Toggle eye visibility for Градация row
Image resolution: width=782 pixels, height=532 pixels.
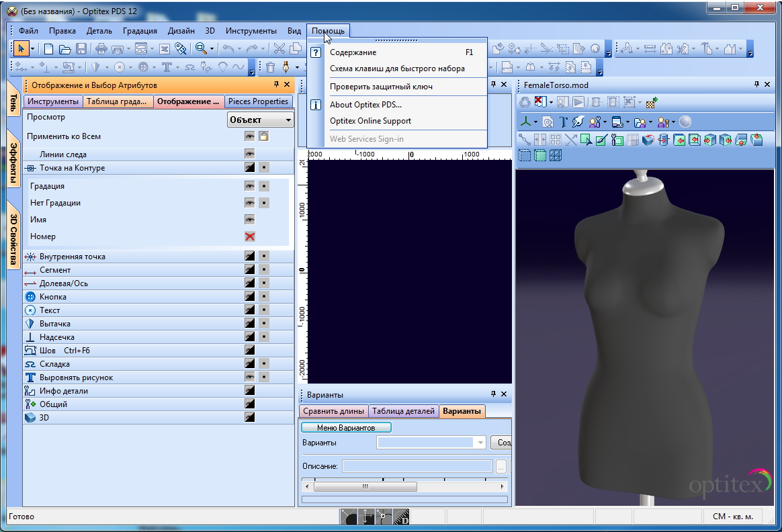(x=250, y=186)
